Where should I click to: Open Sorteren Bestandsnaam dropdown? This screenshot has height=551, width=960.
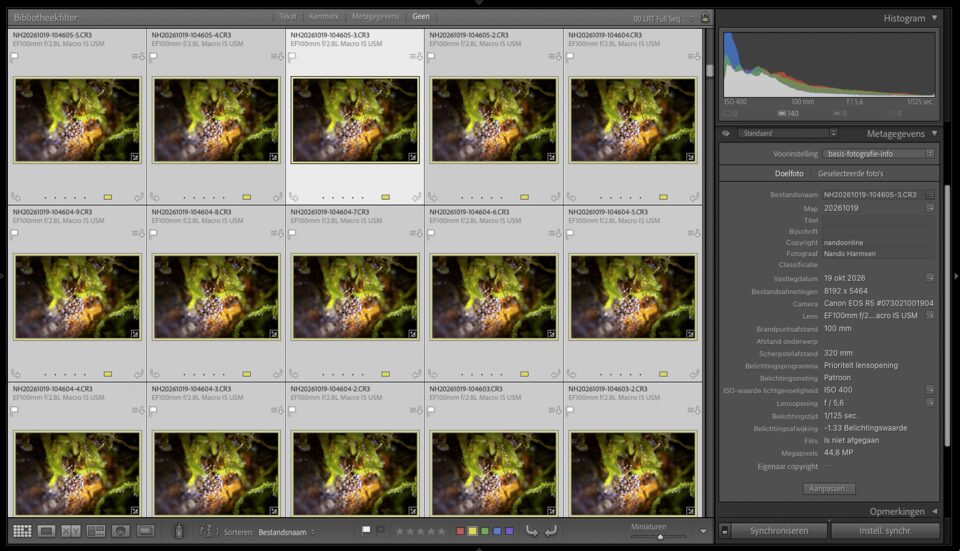pos(286,532)
